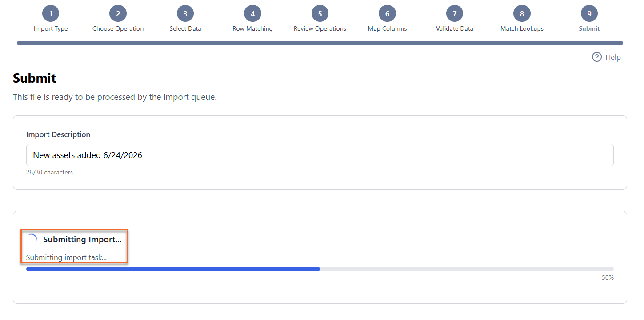
Task: Open the Import Type step label
Action: (x=51, y=28)
